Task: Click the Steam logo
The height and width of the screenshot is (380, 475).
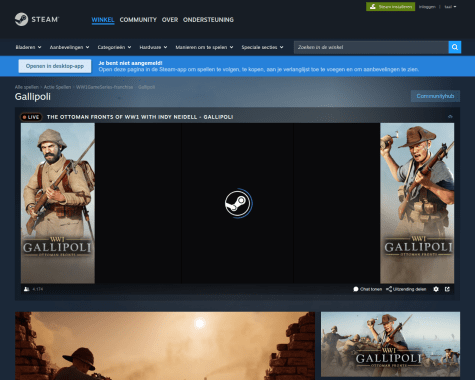Action: [x=37, y=19]
